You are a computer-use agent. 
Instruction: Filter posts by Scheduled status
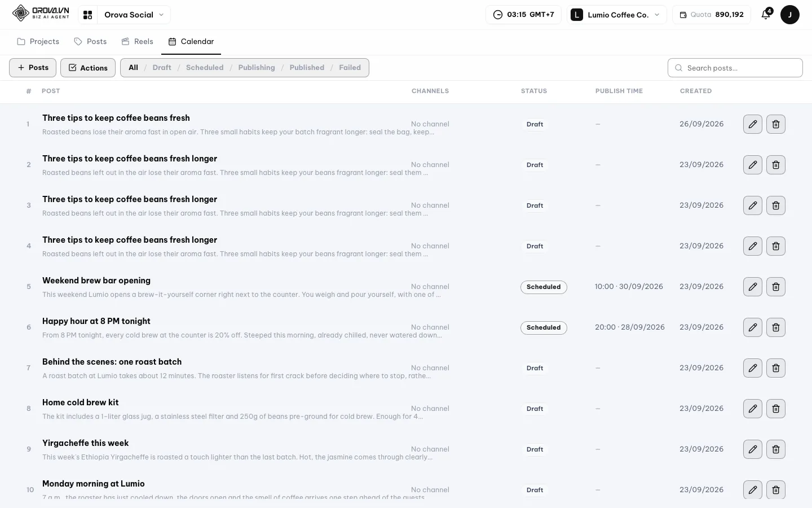coord(205,68)
